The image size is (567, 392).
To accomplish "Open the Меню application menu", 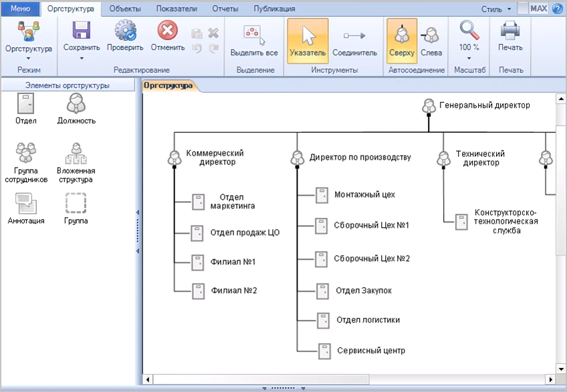I will tap(21, 9).
